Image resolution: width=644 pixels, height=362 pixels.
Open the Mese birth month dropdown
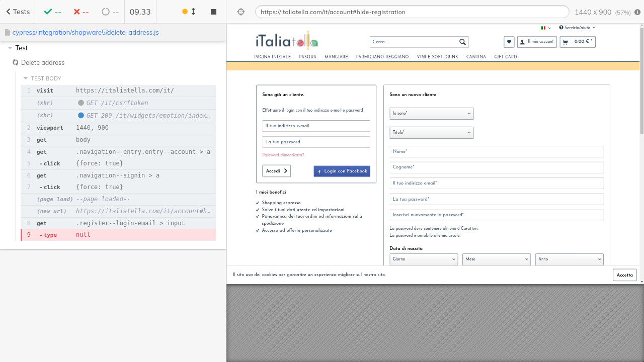tap(497, 259)
